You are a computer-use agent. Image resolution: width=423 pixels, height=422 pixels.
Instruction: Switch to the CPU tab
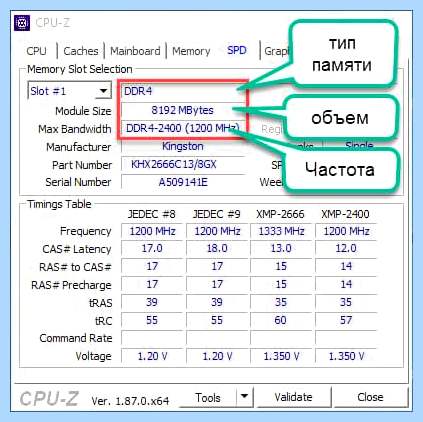pyautogui.click(x=36, y=51)
